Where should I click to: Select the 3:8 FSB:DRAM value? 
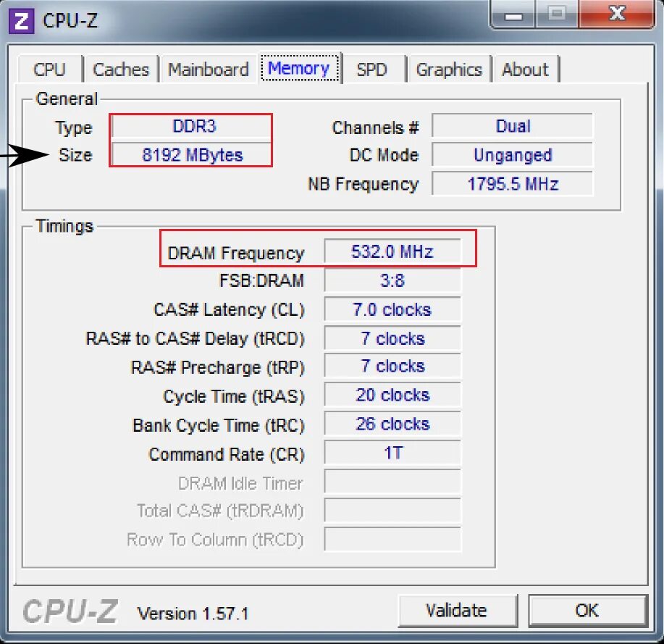[392, 280]
